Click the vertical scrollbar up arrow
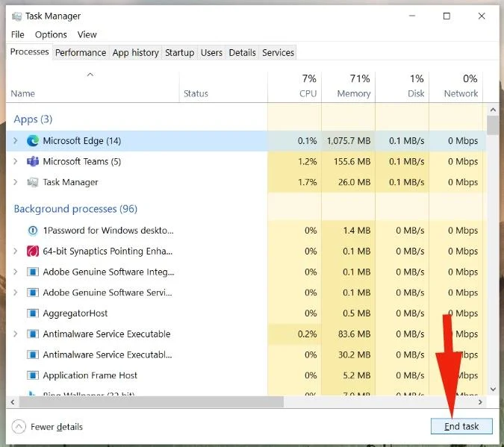The height and width of the screenshot is (447, 504). click(x=493, y=110)
